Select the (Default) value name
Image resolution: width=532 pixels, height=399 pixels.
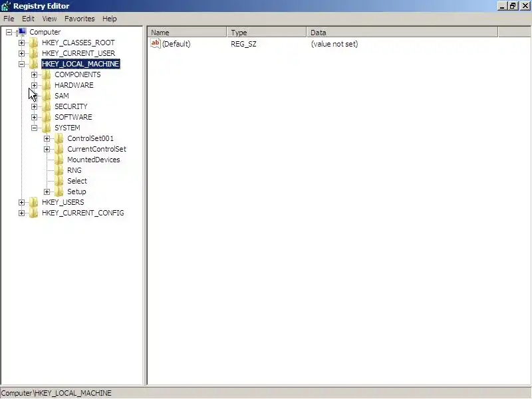[176, 44]
